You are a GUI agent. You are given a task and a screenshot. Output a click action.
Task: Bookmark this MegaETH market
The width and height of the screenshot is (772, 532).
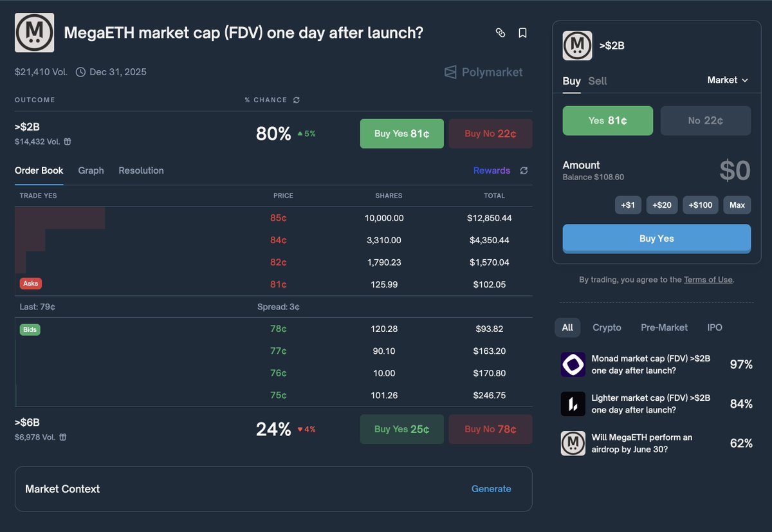pyautogui.click(x=522, y=33)
